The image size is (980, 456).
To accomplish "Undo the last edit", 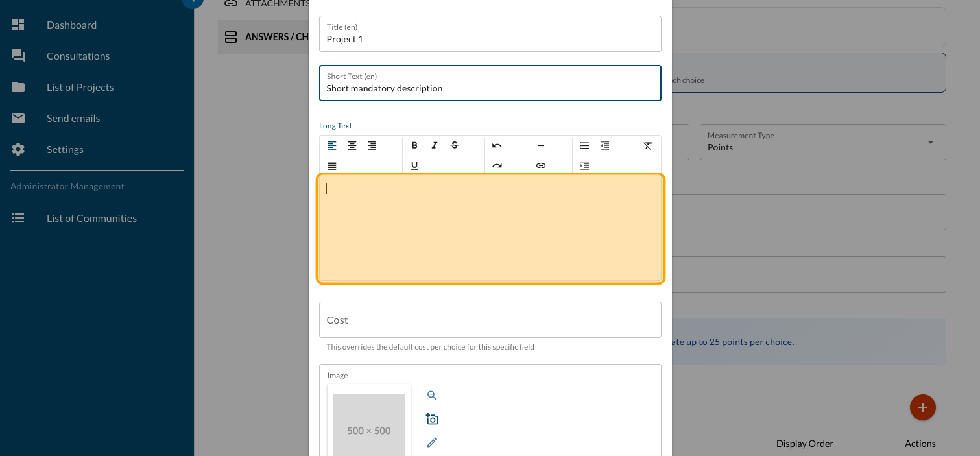I will tap(497, 146).
